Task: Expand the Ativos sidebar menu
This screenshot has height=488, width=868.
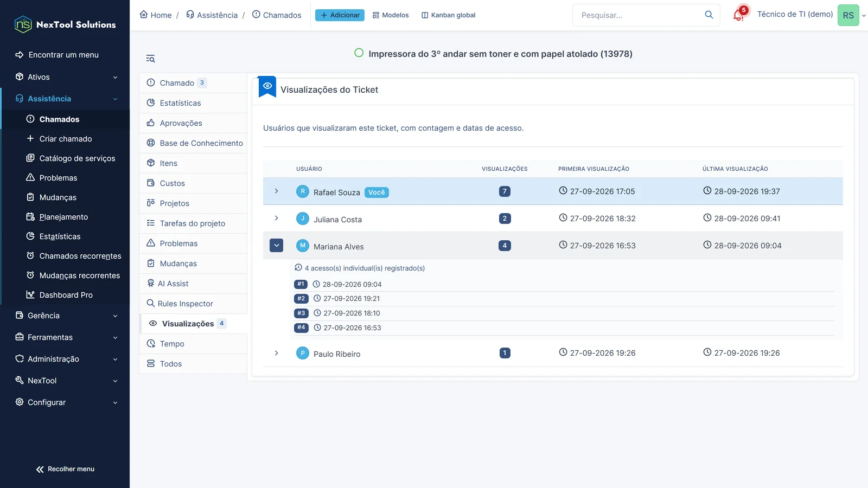Action: pyautogui.click(x=65, y=77)
